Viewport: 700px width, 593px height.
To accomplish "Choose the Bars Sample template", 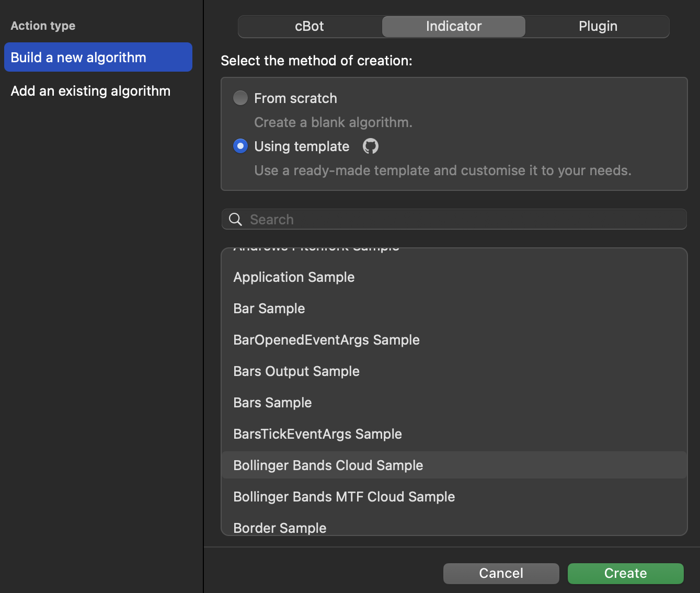I will click(272, 403).
